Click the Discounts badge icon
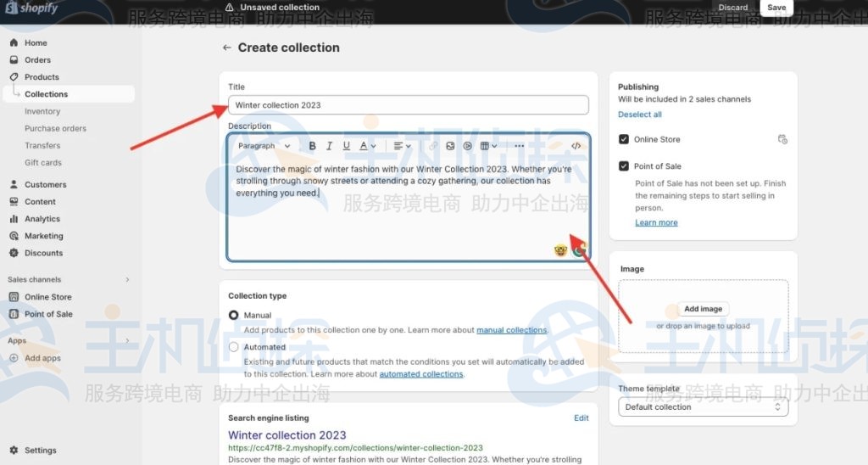Viewport: 868px width, 465px height. tap(14, 253)
